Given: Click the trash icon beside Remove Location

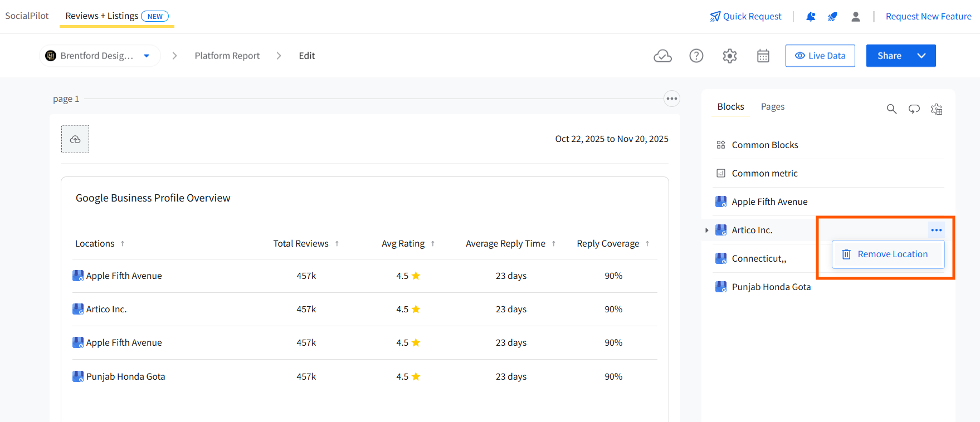Looking at the screenshot, I should [x=846, y=254].
